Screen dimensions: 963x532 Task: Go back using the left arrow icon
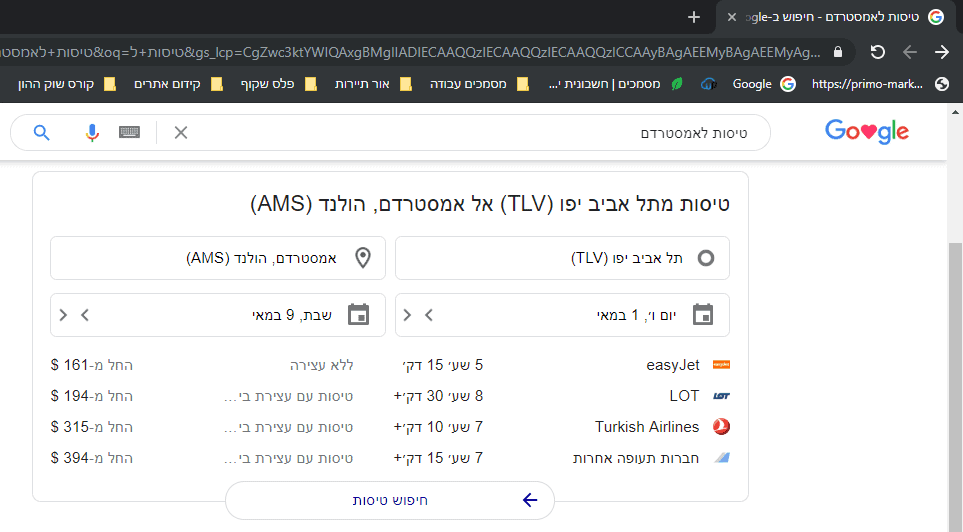(x=910, y=52)
